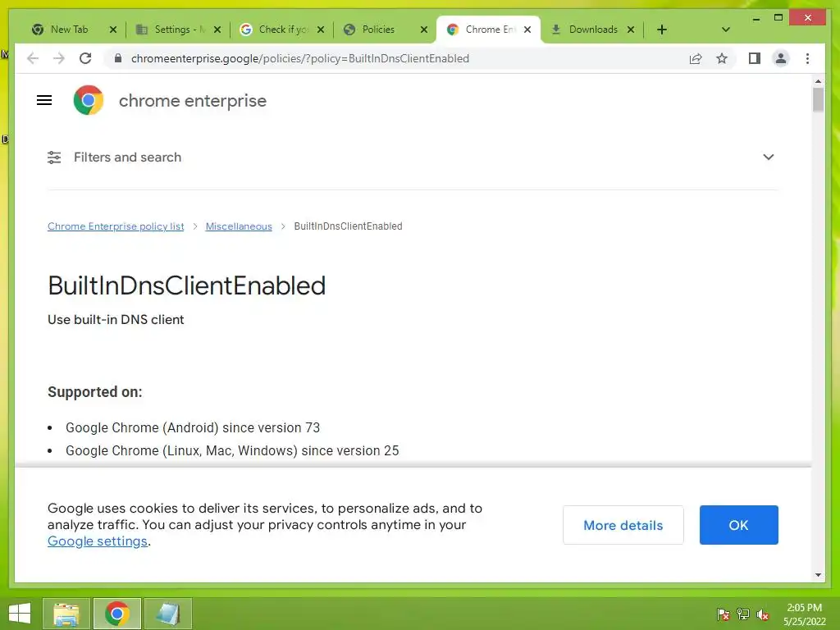Open the notepad app in taskbar
Viewport: 840px width, 630px height.
click(167, 614)
